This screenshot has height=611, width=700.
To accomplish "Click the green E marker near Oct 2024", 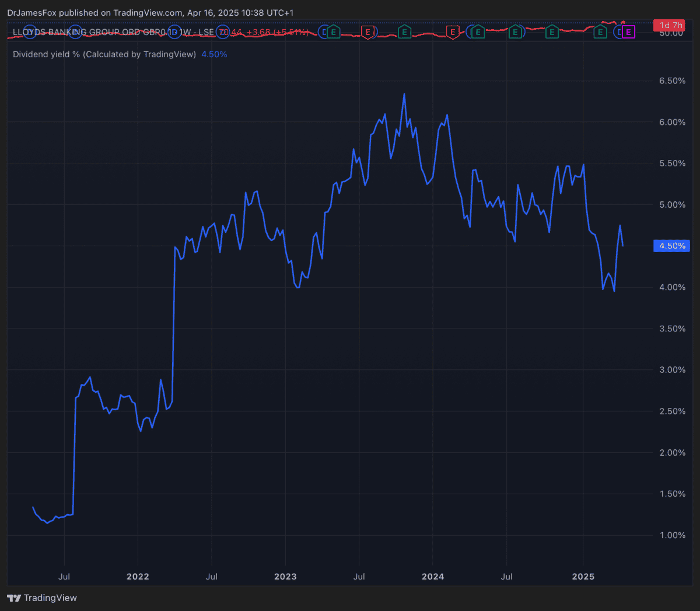I will pyautogui.click(x=552, y=32).
